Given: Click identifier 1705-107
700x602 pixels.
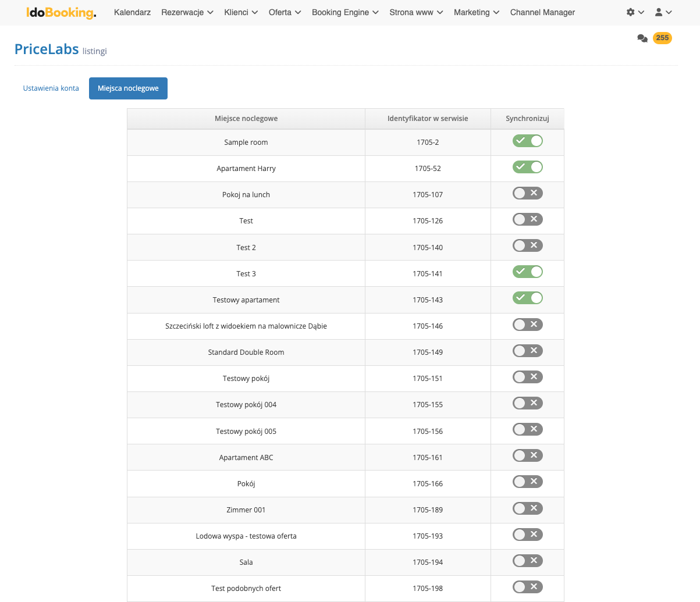Looking at the screenshot, I should coord(428,195).
